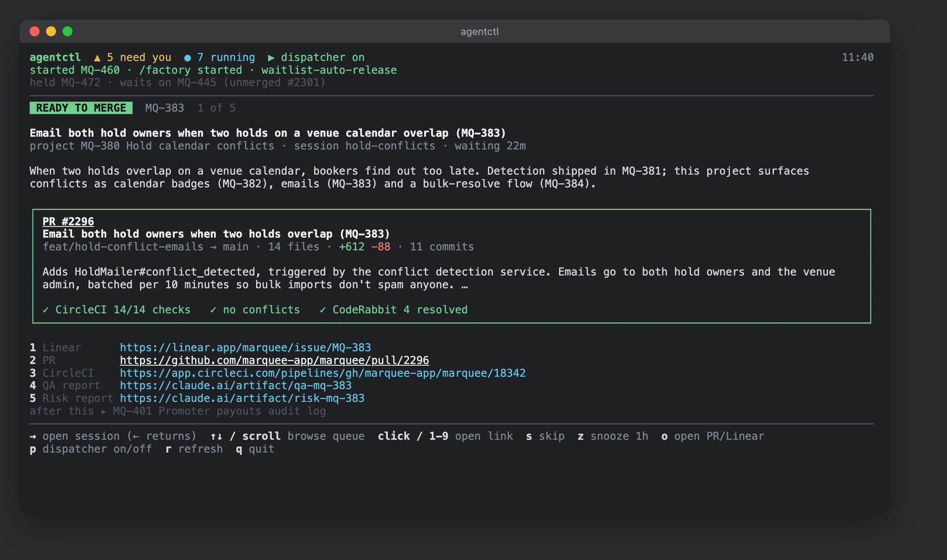
Task: Click the yellow warning triangle icon
Action: (x=97, y=58)
